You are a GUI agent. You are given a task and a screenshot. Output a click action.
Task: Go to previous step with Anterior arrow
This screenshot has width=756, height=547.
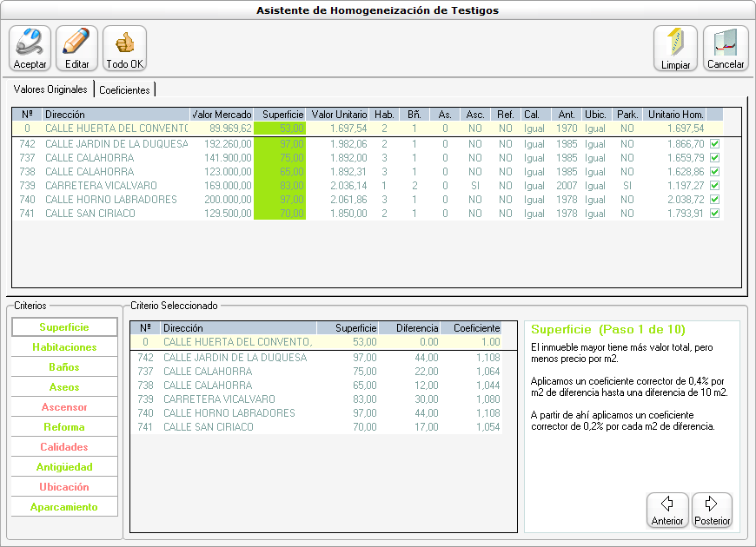667,510
